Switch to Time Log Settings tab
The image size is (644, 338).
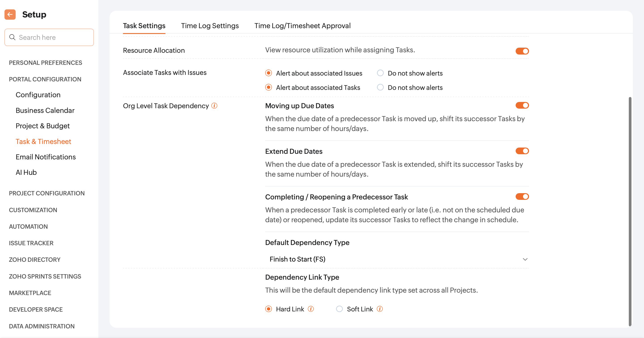pyautogui.click(x=210, y=26)
